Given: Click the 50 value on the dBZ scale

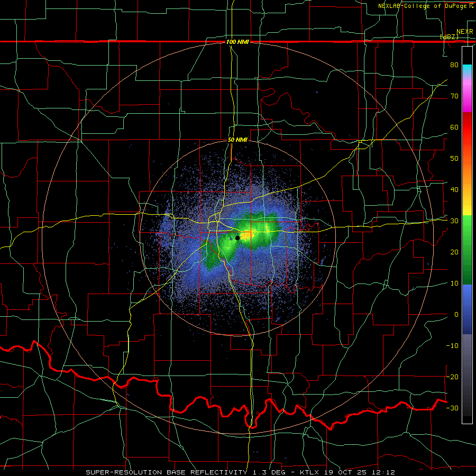Looking at the screenshot, I should (x=454, y=159).
